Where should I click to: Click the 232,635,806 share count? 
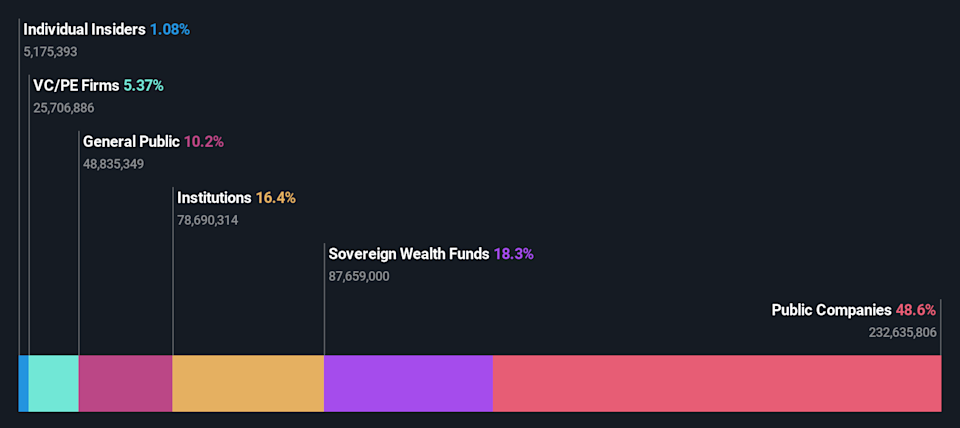(903, 332)
